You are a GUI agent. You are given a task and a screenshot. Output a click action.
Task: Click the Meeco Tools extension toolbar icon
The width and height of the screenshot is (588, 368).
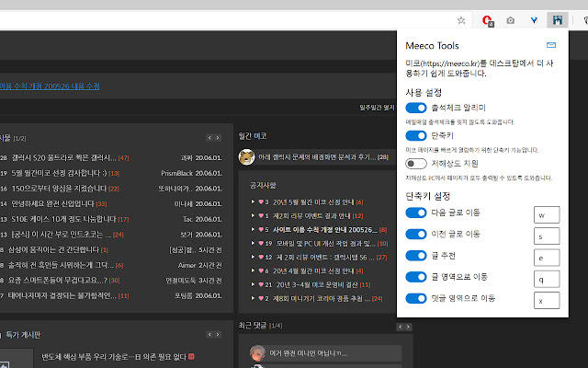pos(558,20)
